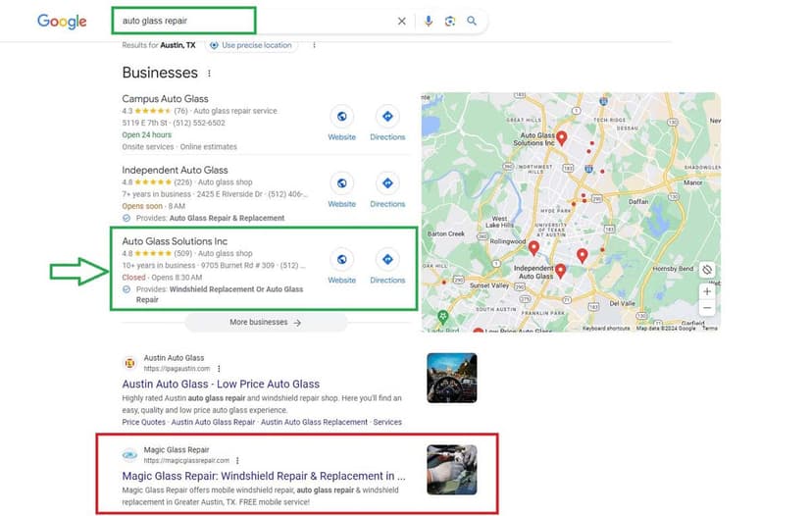This screenshot has height=516, width=812.
Task: Click the Magic Glass Repair thumbnail image
Action: pos(451,469)
